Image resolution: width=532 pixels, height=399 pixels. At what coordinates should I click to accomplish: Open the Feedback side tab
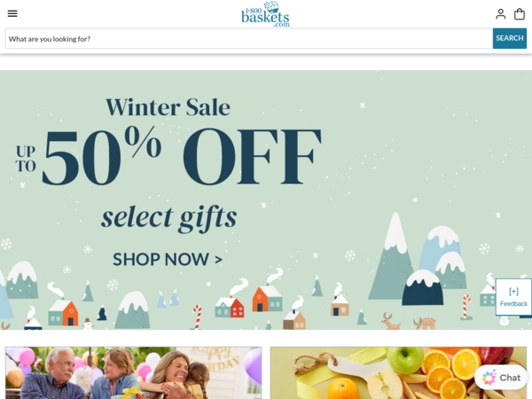pyautogui.click(x=513, y=298)
